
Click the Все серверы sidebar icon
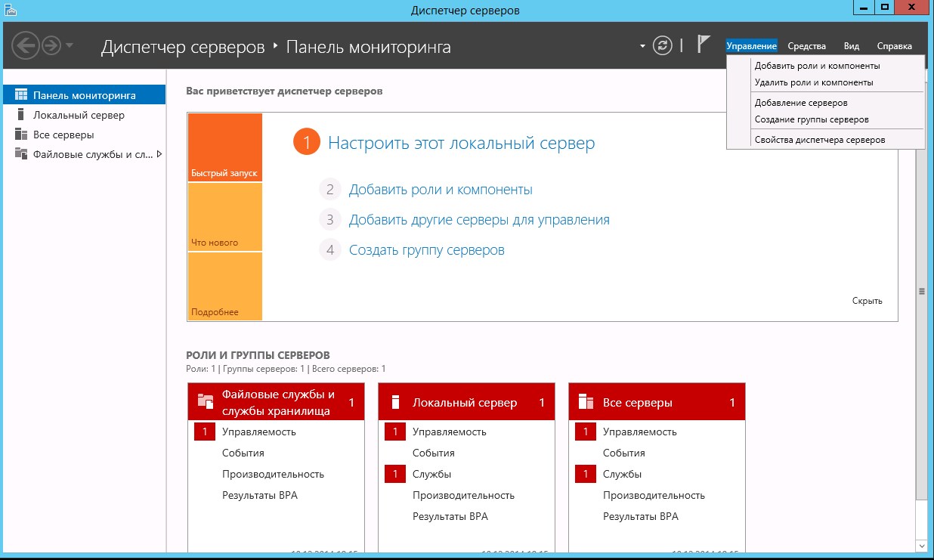tap(20, 135)
